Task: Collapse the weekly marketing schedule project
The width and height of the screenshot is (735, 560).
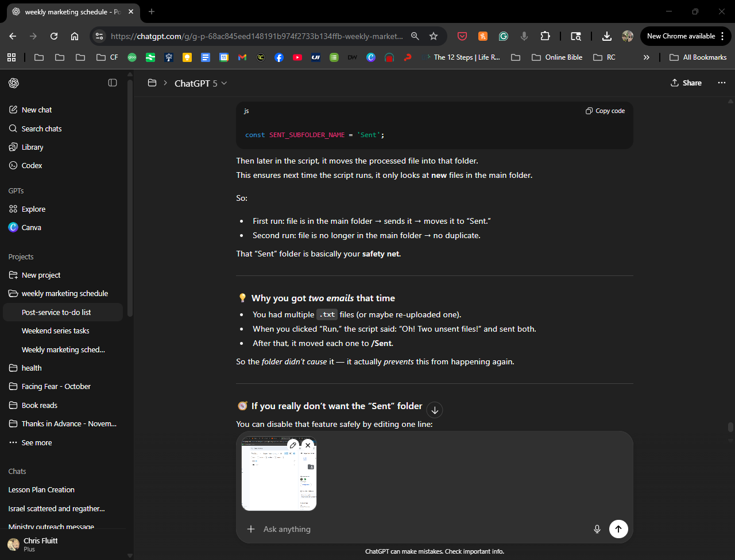Action: tap(13, 293)
